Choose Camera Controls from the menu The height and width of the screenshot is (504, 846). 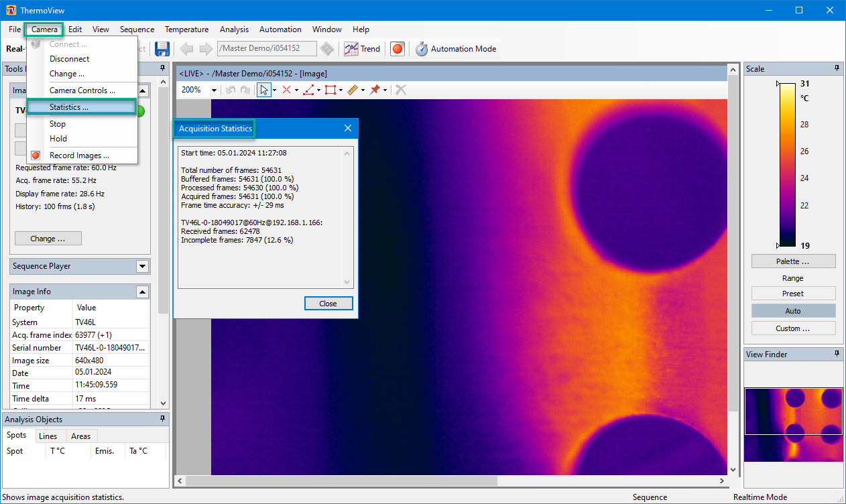[x=82, y=90]
